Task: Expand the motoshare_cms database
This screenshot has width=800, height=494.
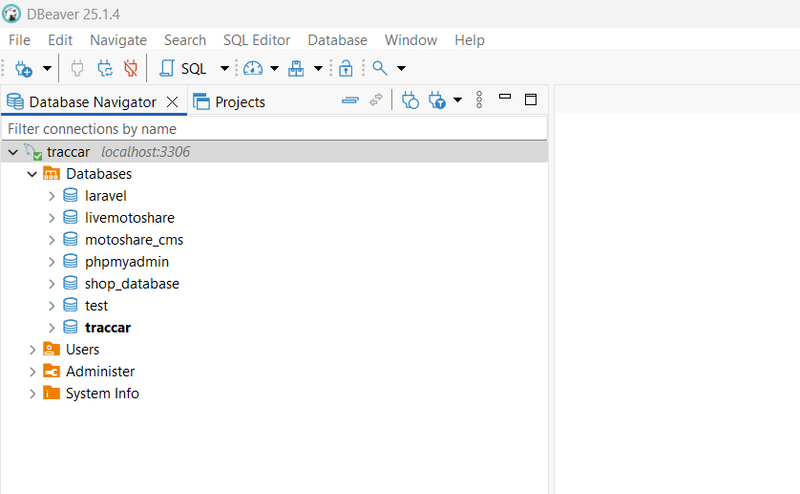Action: click(52, 240)
